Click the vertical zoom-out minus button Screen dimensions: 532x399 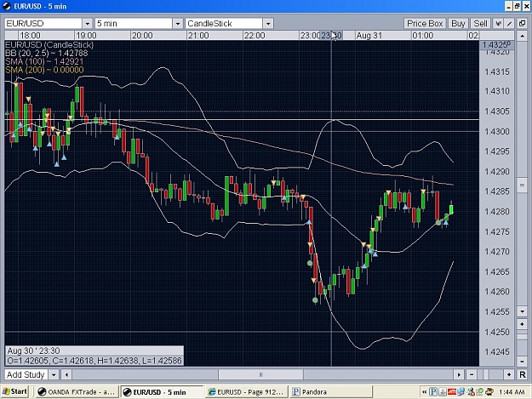click(x=522, y=361)
